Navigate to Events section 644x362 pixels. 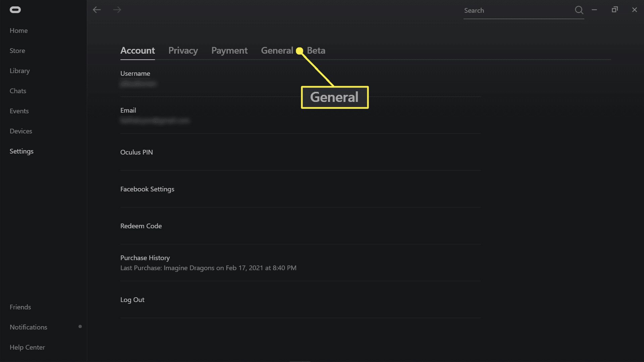pos(19,111)
